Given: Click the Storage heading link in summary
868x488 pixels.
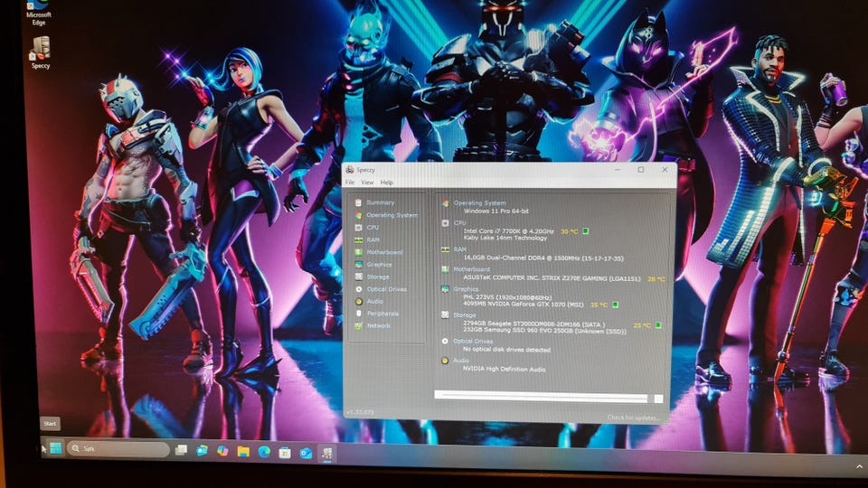Looking at the screenshot, I should (x=465, y=314).
